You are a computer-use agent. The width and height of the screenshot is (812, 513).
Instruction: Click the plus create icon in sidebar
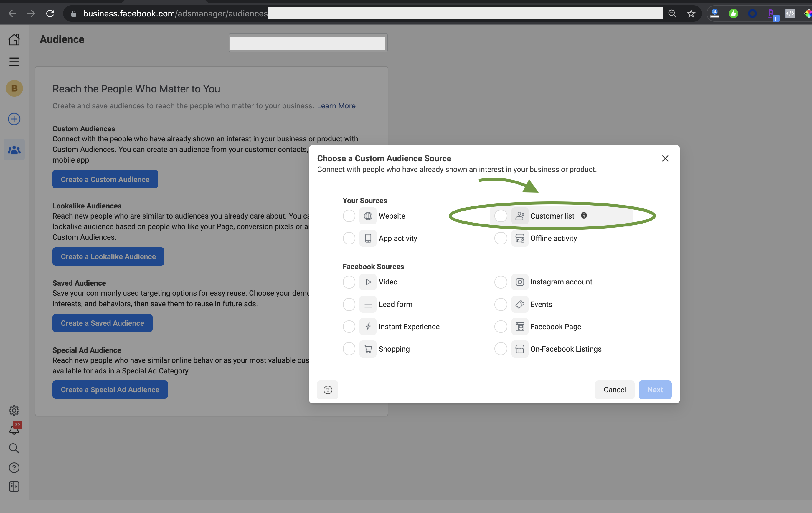pyautogui.click(x=14, y=119)
